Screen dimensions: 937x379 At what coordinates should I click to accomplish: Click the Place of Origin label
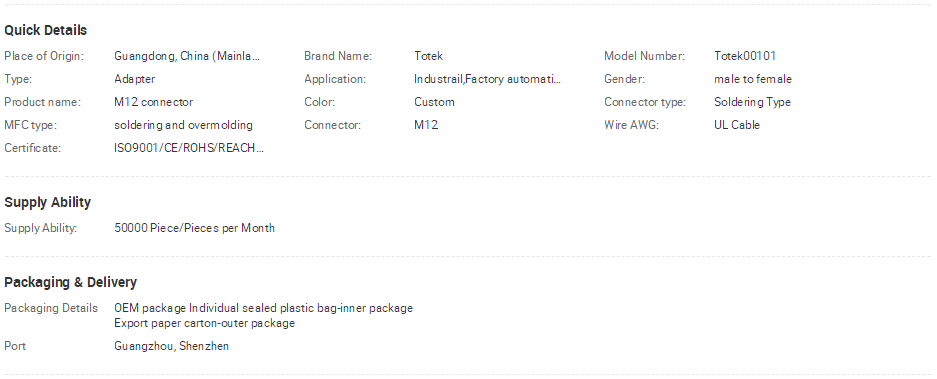(44, 56)
